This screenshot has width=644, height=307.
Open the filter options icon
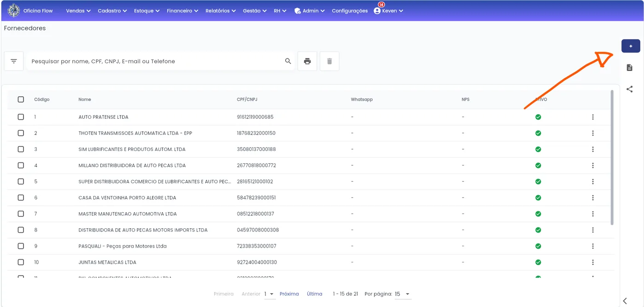(x=14, y=61)
